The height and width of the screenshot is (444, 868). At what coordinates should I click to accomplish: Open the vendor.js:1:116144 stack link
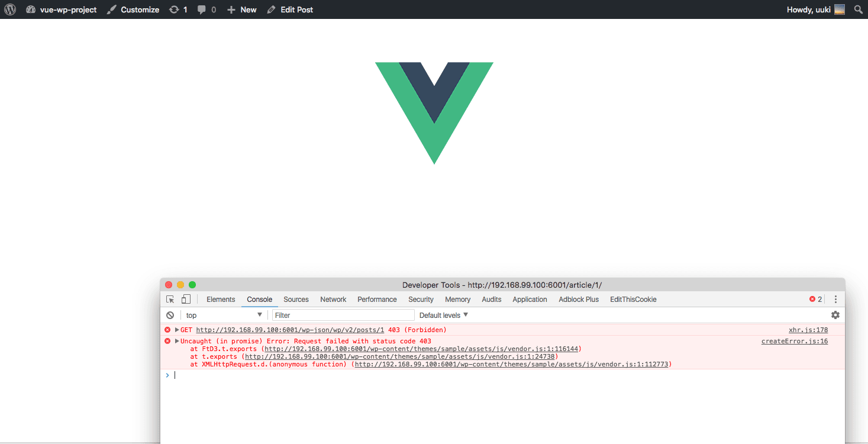pyautogui.click(x=421, y=349)
